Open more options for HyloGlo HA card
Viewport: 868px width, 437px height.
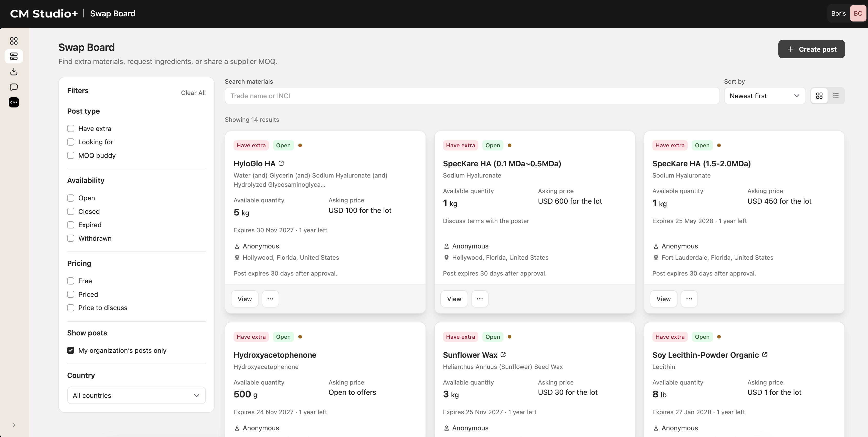coord(270,299)
